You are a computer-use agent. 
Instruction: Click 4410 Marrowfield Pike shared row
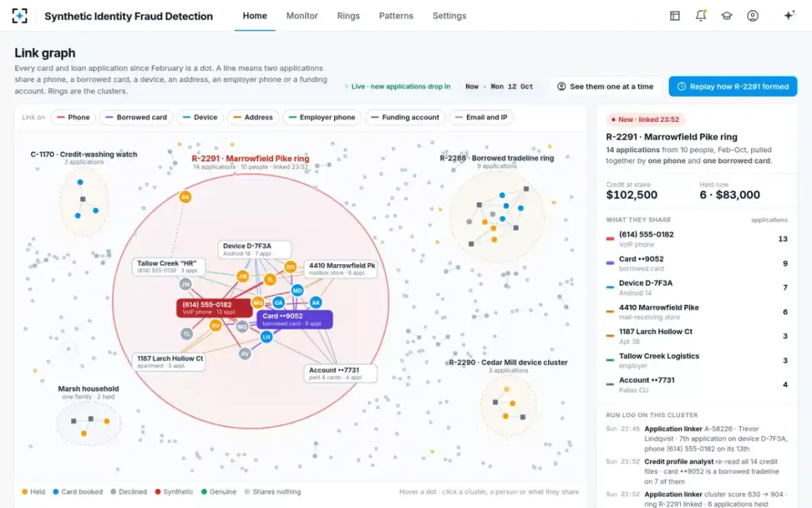[x=697, y=312]
